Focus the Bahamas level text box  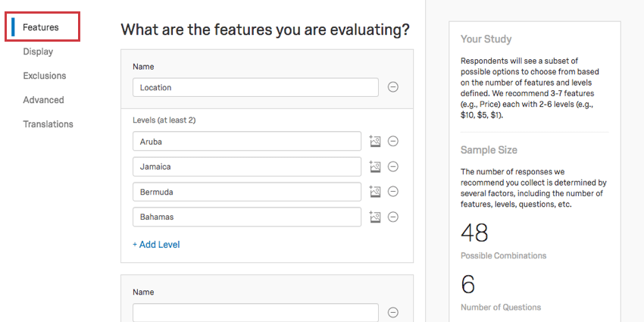point(247,217)
